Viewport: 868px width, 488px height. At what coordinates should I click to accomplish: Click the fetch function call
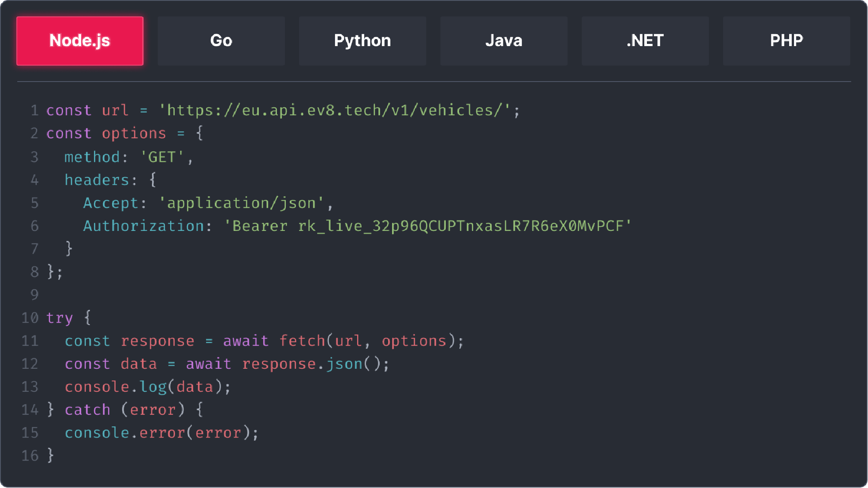(x=302, y=341)
